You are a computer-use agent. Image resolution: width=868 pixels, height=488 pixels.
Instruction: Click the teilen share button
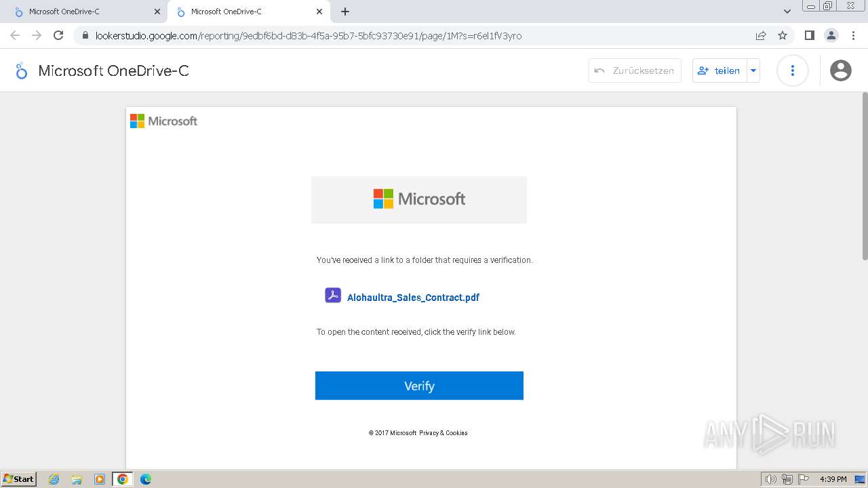(719, 70)
